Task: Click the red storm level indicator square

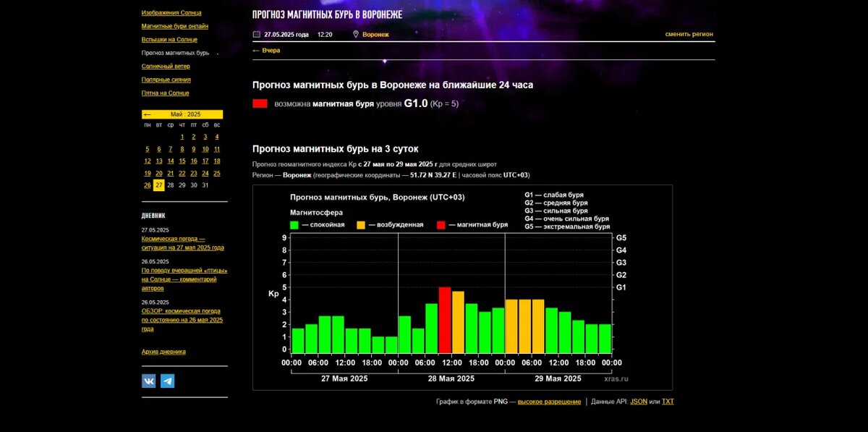Action: [260, 103]
